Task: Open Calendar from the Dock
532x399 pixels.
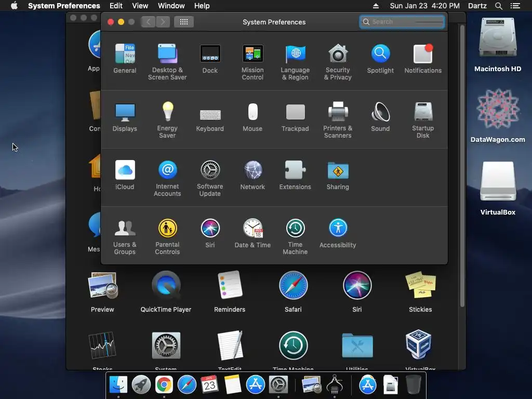Action: point(209,385)
